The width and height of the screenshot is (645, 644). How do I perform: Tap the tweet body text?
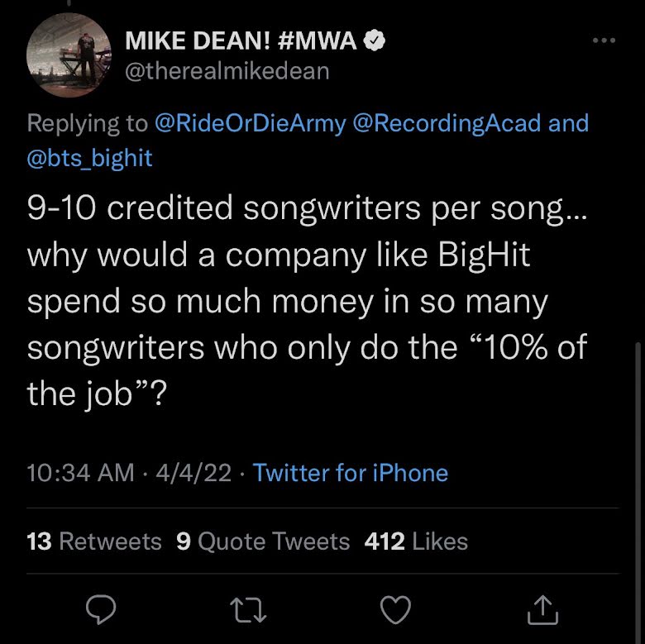point(306,302)
